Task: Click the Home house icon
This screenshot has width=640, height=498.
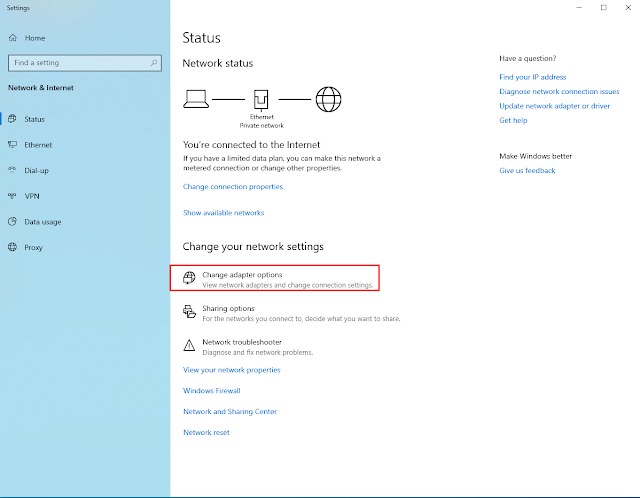Action: click(x=13, y=38)
